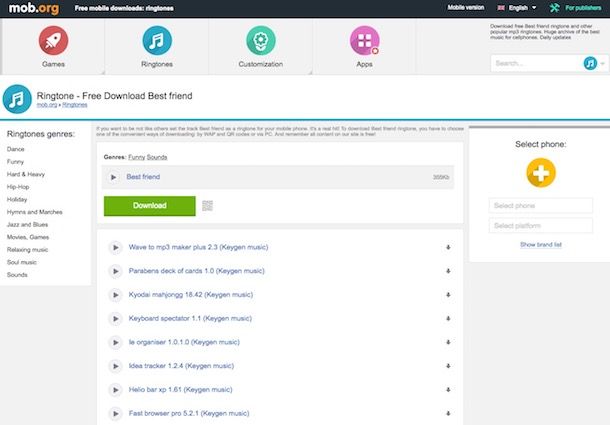
Task: Open Wave to mp3 maker plus 2.3 link
Action: click(198, 247)
